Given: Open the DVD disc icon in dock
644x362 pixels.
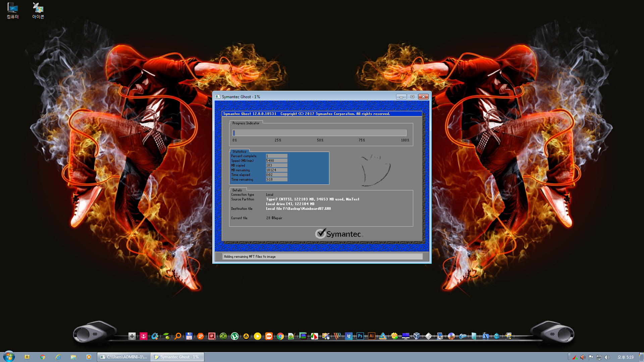Looking at the screenshot, I should tap(451, 336).
